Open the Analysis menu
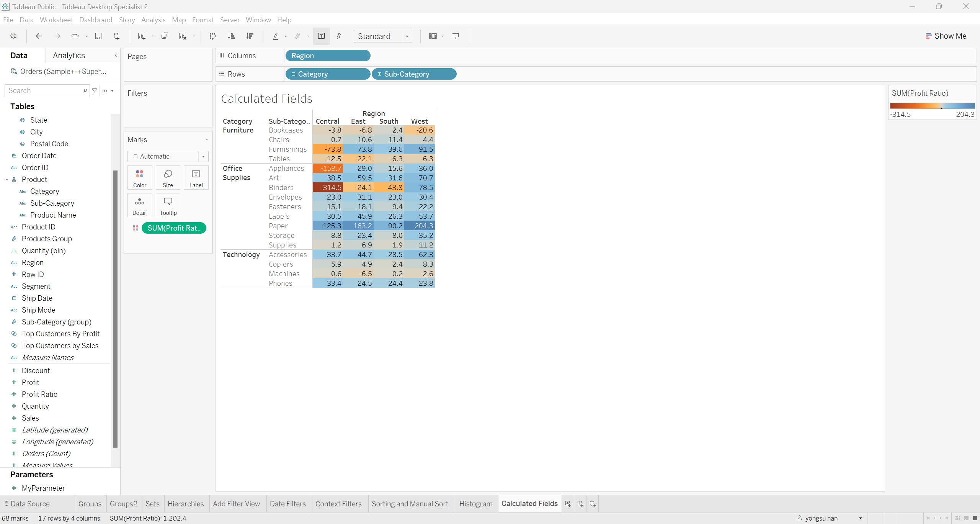 tap(153, 20)
